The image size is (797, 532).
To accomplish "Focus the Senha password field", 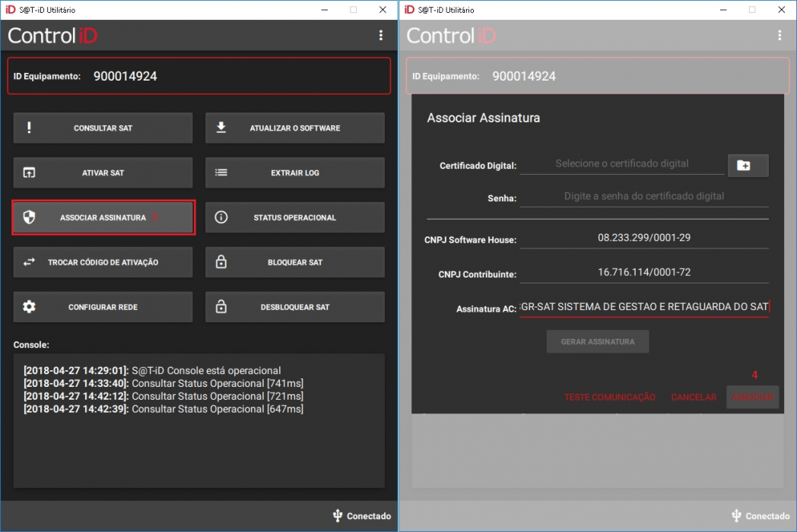I will tap(644, 197).
